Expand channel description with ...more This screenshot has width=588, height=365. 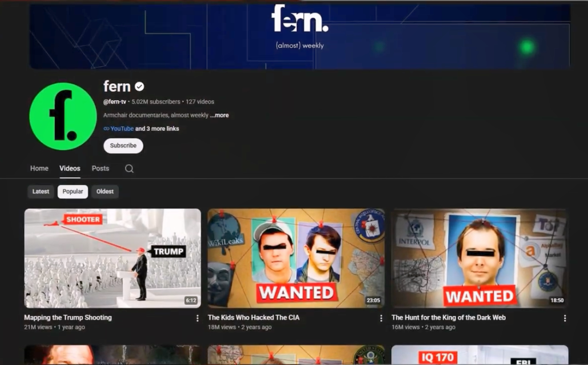(x=219, y=115)
